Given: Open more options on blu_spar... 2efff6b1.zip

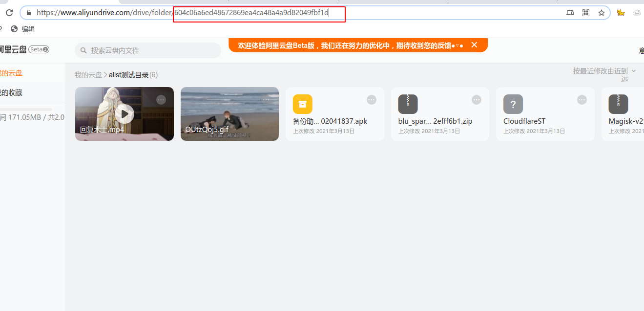Looking at the screenshot, I should [477, 100].
